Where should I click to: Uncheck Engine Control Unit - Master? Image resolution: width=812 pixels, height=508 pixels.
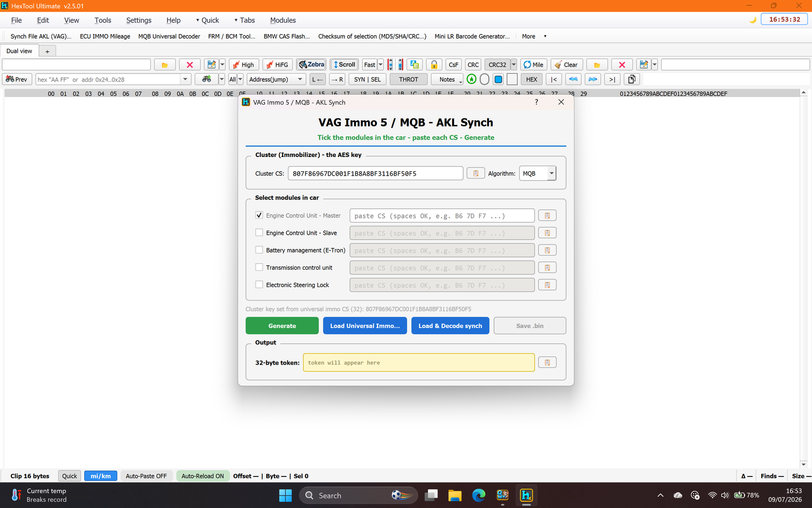click(x=259, y=215)
